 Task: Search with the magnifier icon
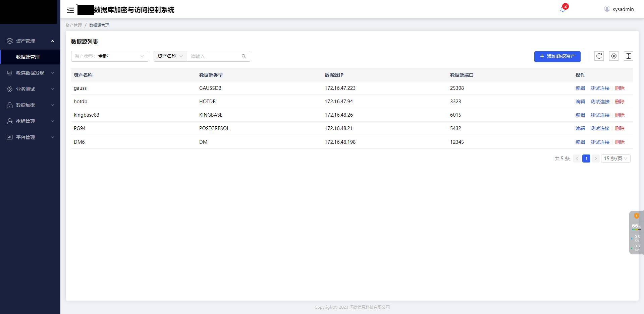tap(244, 56)
